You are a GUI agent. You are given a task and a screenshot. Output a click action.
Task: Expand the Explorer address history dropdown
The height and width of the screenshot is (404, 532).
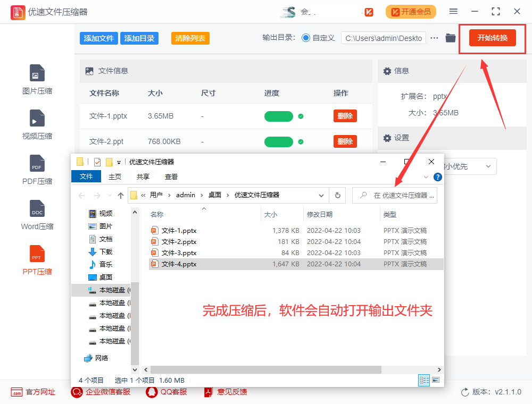tap(321, 196)
